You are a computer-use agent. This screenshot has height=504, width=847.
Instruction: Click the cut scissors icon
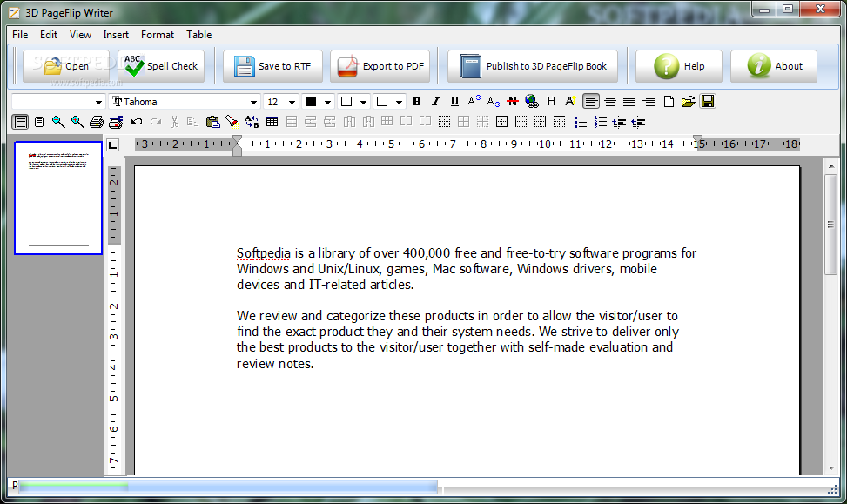pos(174,122)
